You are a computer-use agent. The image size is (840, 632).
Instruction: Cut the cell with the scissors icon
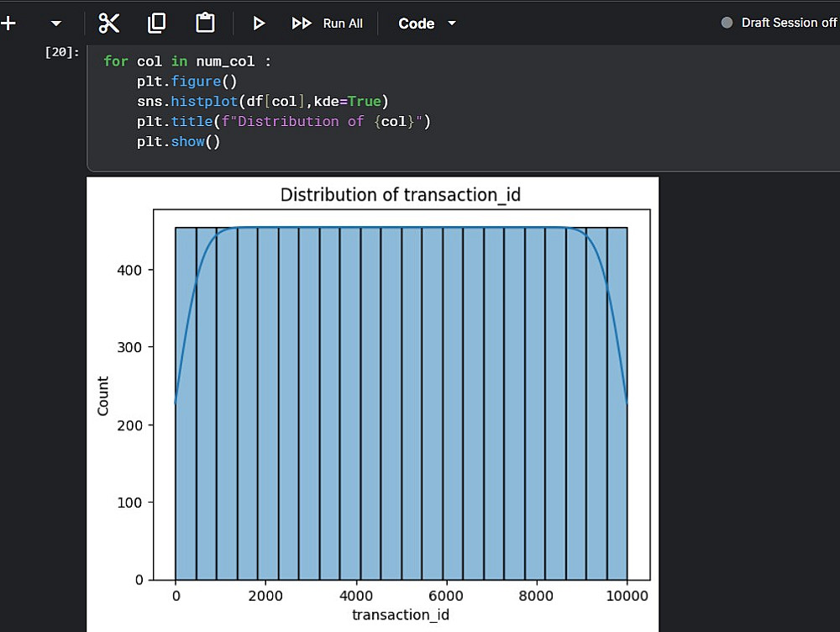click(x=109, y=24)
